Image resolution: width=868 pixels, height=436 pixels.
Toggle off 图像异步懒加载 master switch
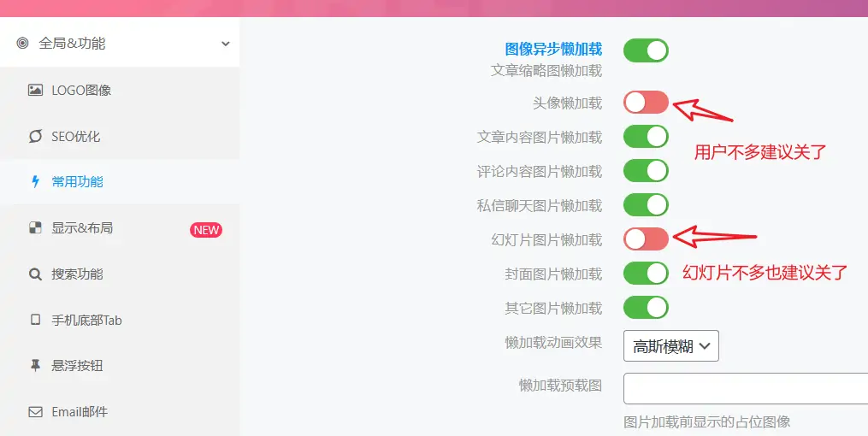click(646, 50)
